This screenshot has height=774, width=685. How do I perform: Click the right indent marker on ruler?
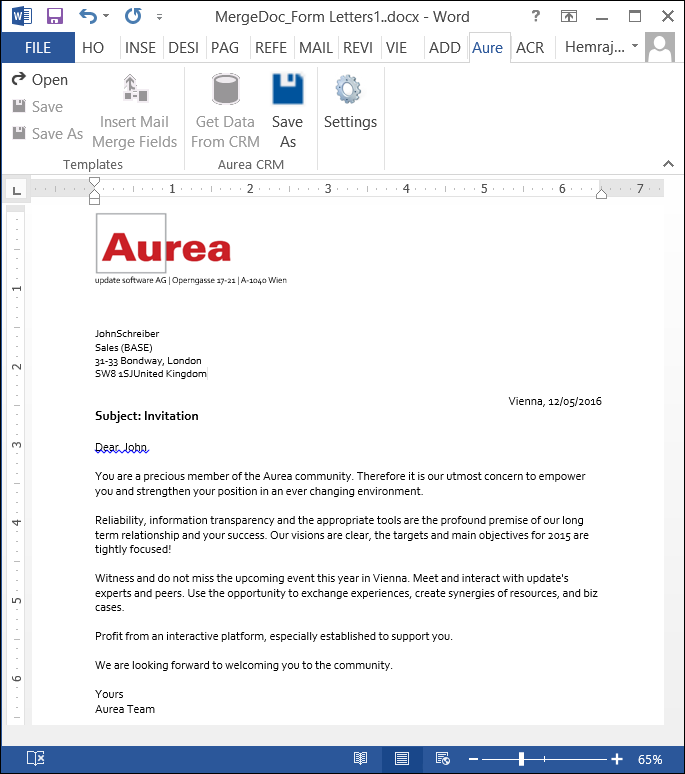coord(601,194)
